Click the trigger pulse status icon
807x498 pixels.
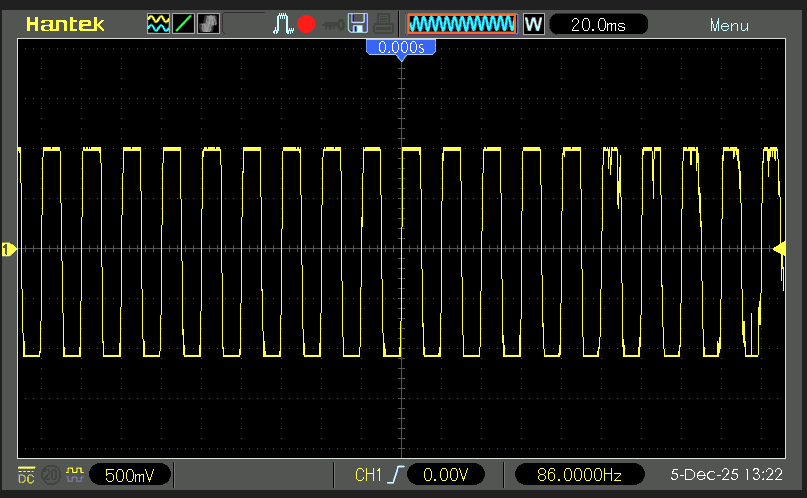(283, 24)
